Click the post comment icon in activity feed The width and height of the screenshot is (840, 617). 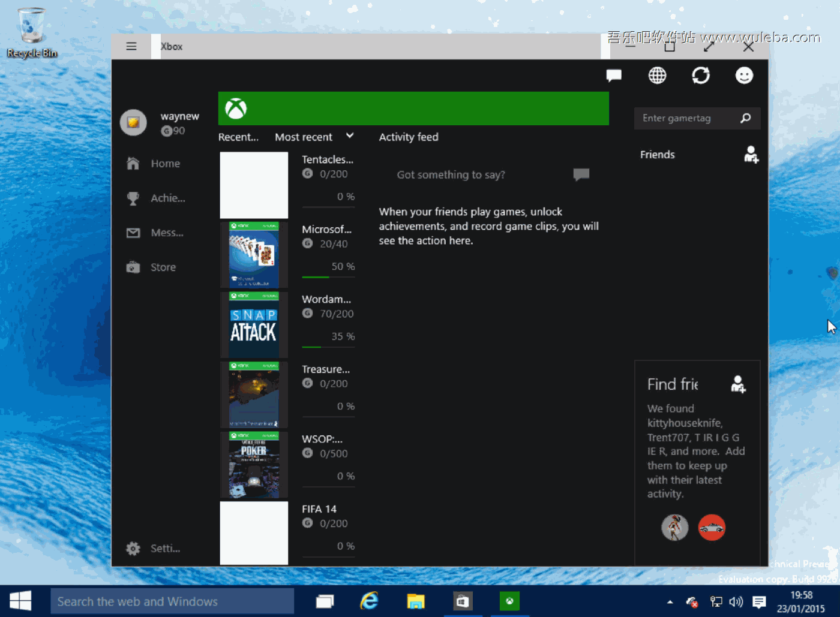(581, 174)
